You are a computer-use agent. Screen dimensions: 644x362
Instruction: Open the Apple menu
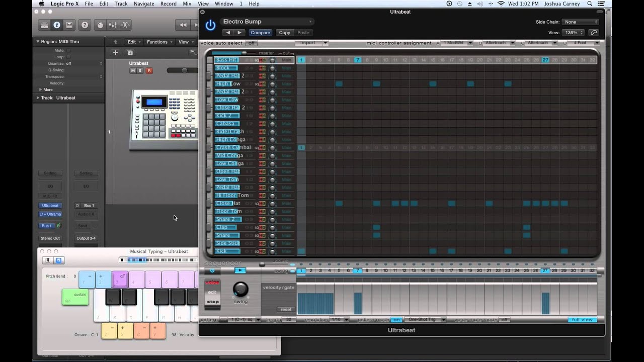pyautogui.click(x=42, y=4)
